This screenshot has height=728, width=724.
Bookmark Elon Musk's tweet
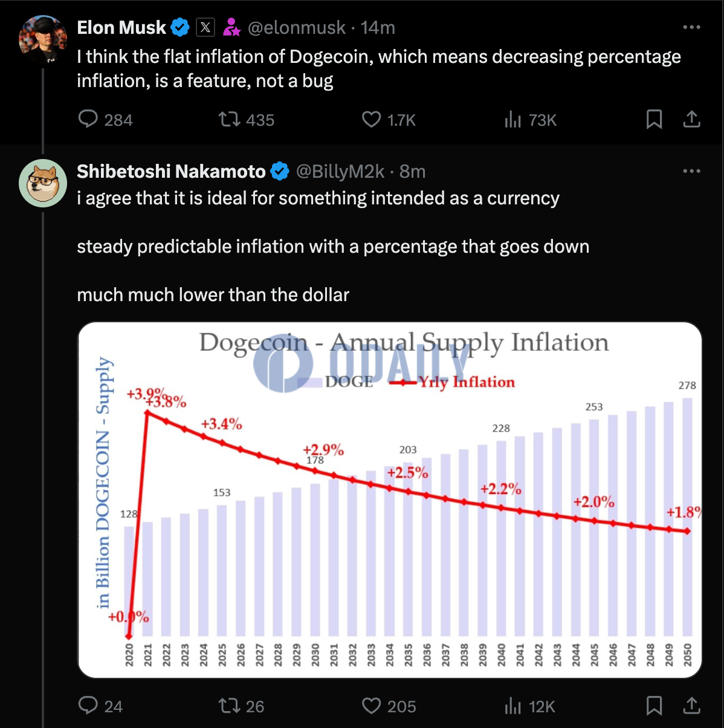(x=654, y=119)
